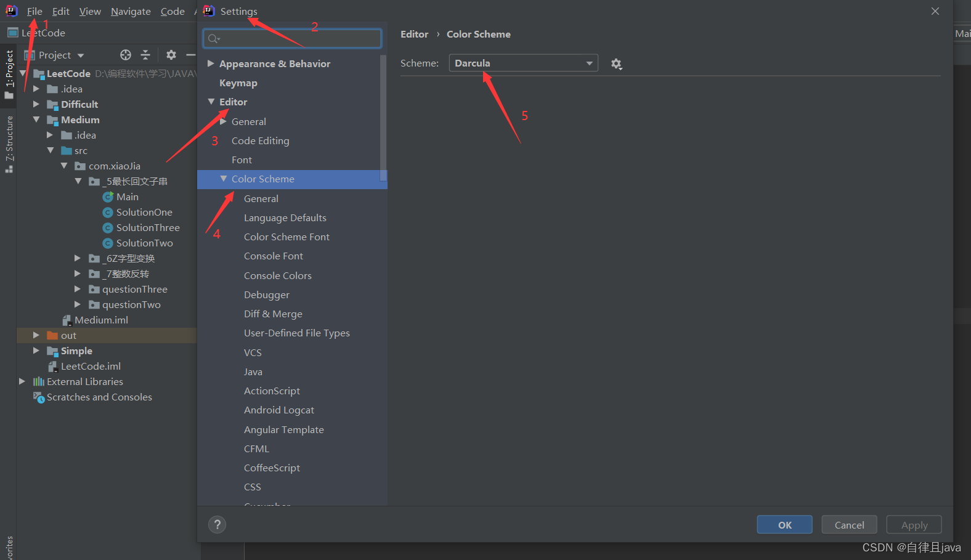
Task: Collapse the Color Scheme node
Action: click(x=223, y=179)
